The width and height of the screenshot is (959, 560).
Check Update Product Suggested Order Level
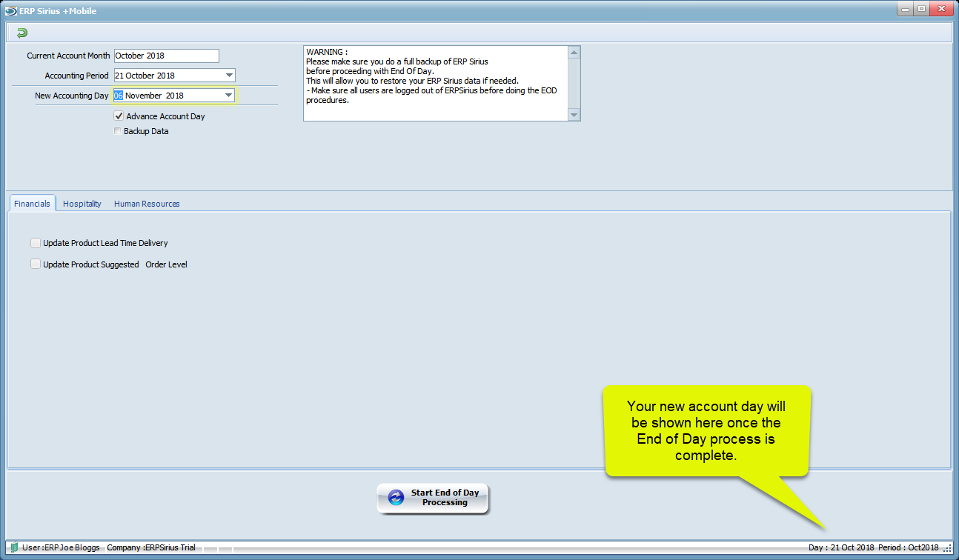click(x=36, y=264)
